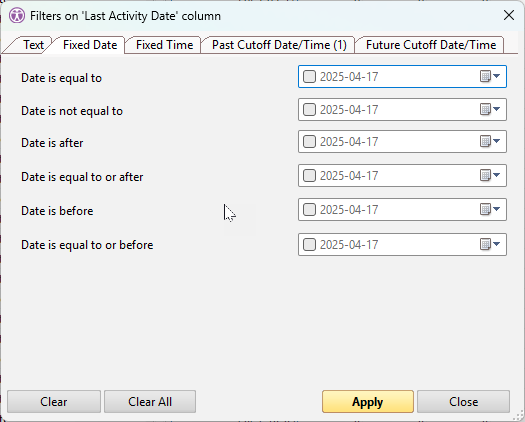The image size is (525, 422).
Task: Click the purple application icon in title bar
Action: click(x=17, y=16)
